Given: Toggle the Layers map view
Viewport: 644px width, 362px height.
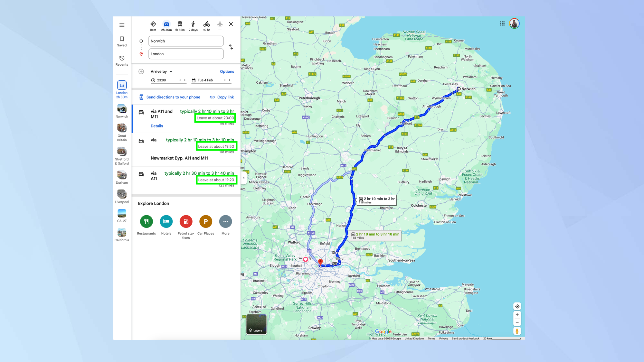Looking at the screenshot, I should (256, 324).
